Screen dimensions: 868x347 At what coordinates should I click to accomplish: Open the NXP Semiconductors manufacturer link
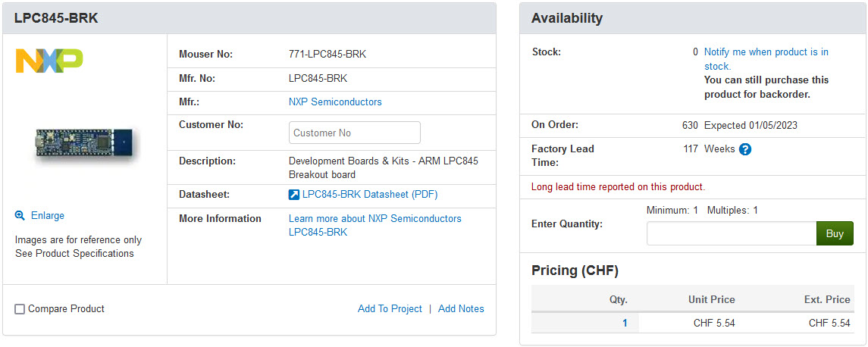coord(335,102)
